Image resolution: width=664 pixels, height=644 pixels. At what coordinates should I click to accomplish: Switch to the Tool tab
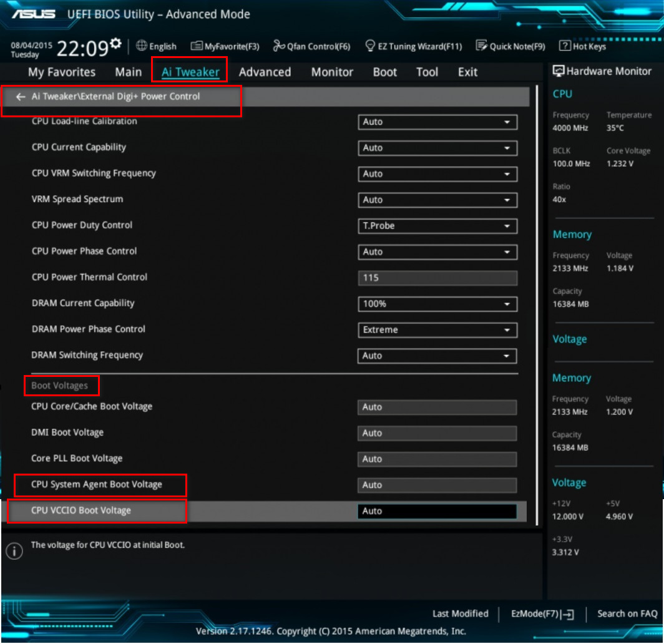[427, 72]
